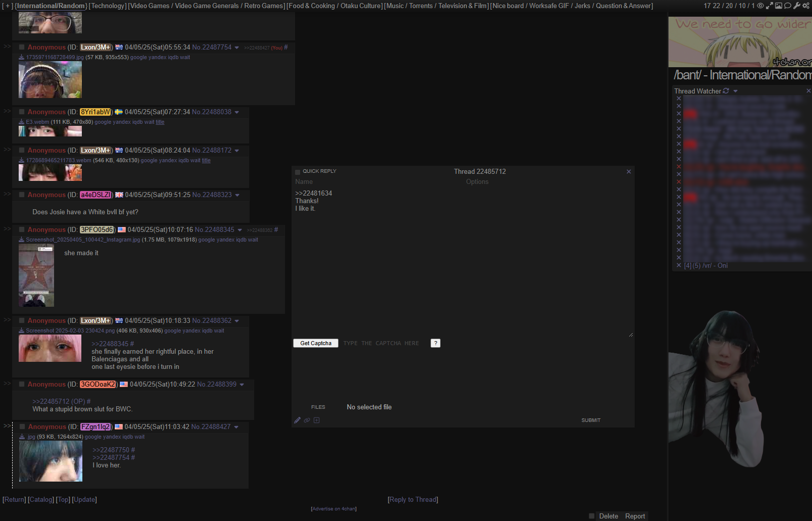812x521 pixels.
Task: Open the dropdown arrow on post No.22488345
Action: [x=240, y=230]
